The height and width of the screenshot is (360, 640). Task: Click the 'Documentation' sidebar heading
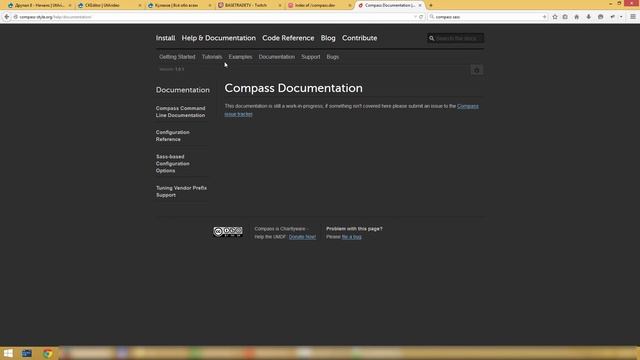click(182, 90)
